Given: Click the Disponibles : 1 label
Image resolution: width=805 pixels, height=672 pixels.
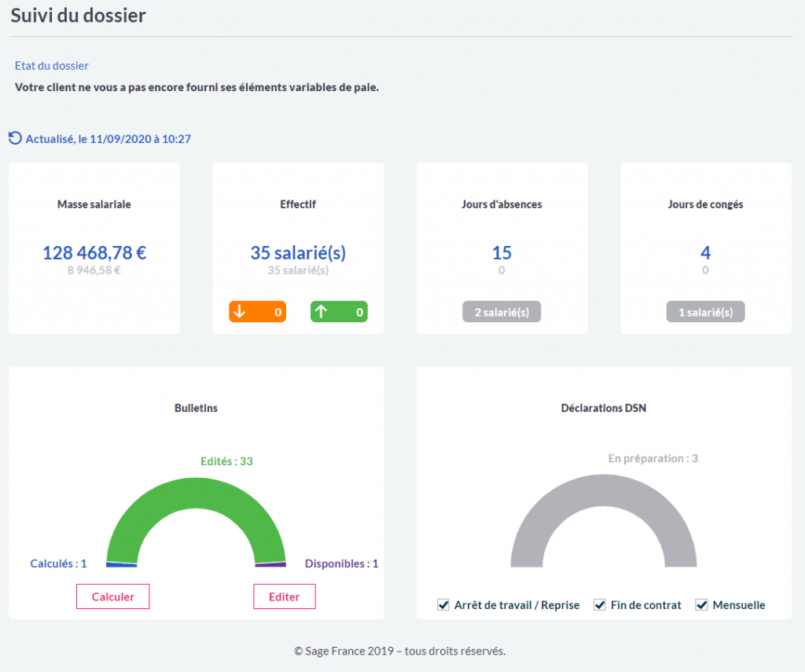Looking at the screenshot, I should click(341, 564).
